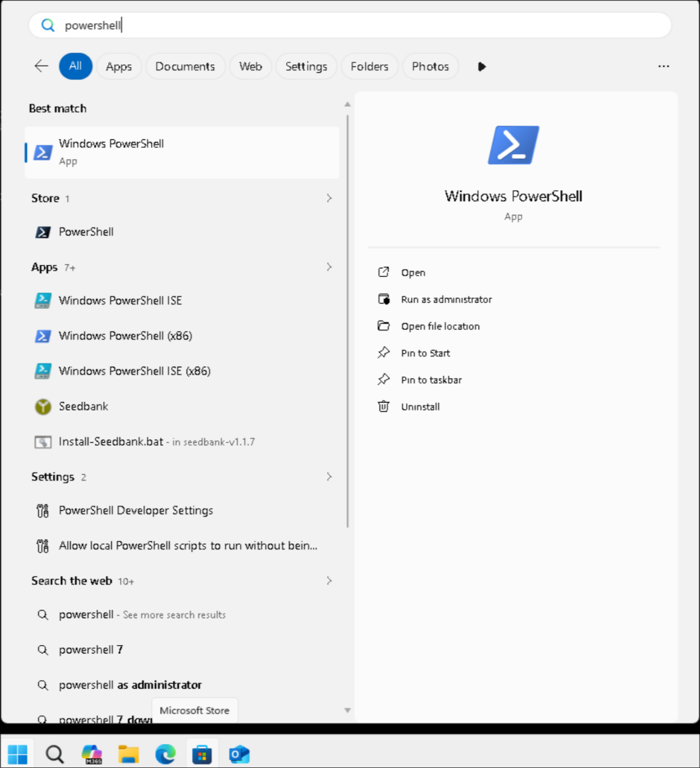Viewport: 700px width, 768px height.
Task: Click the large Windows PowerShell preview icon
Action: point(514,145)
